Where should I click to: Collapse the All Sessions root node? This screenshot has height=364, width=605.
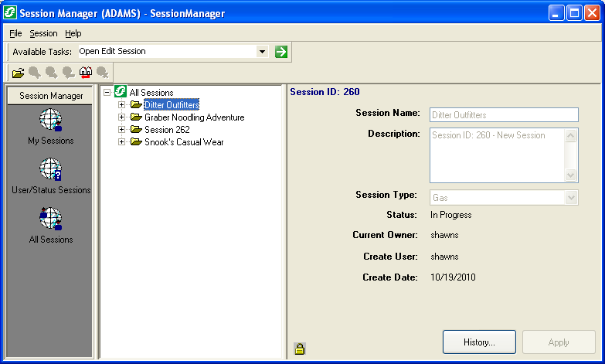107,93
